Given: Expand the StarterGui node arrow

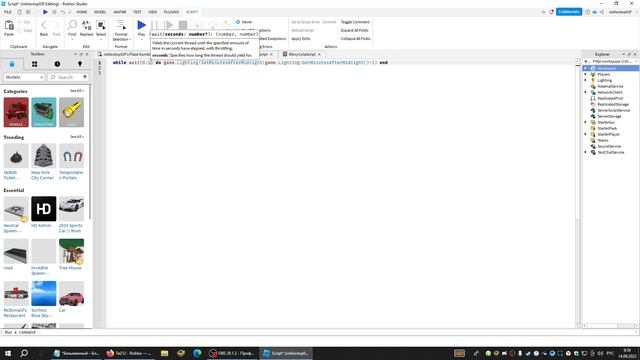Looking at the screenshot, I should [586, 122].
